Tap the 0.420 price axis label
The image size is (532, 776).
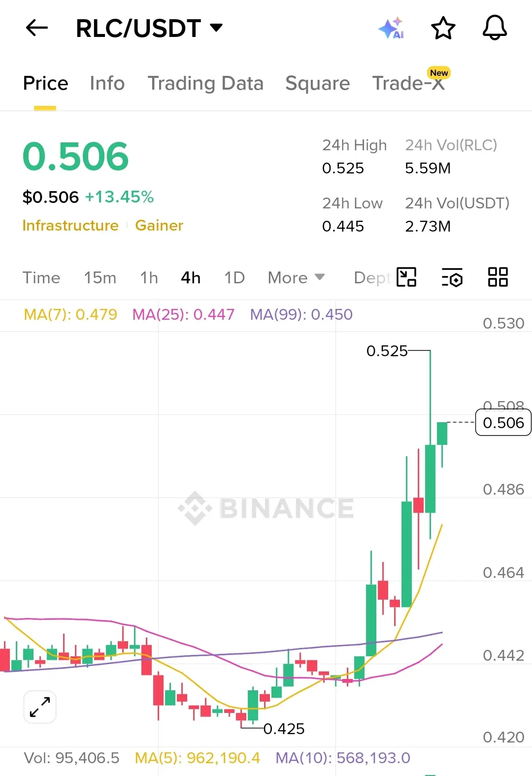point(503,737)
